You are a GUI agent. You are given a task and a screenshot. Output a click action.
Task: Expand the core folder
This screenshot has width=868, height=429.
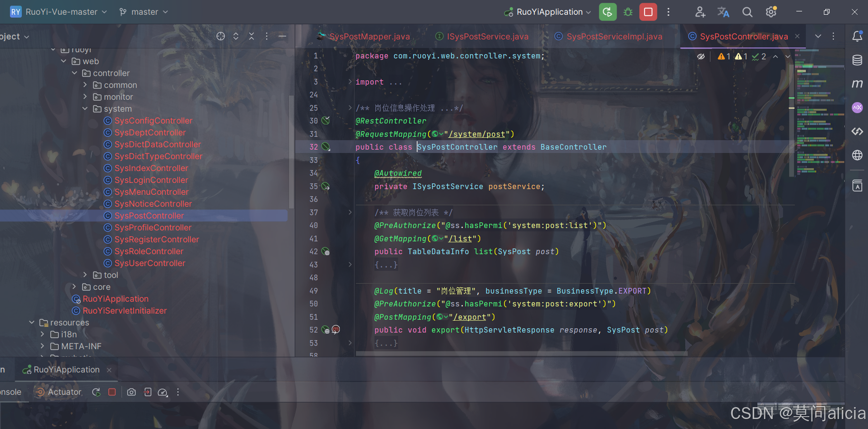coord(75,287)
